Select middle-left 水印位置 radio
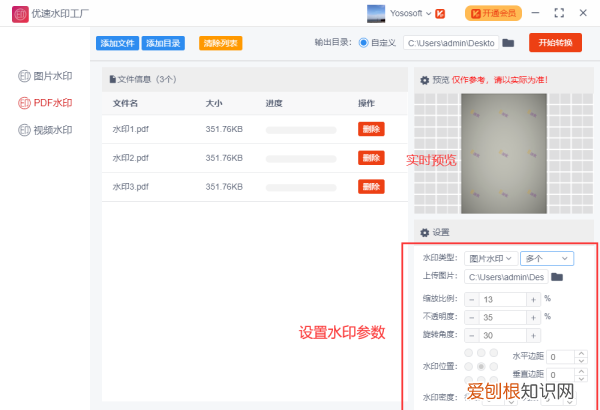This screenshot has width=600, height=410. 469,367
